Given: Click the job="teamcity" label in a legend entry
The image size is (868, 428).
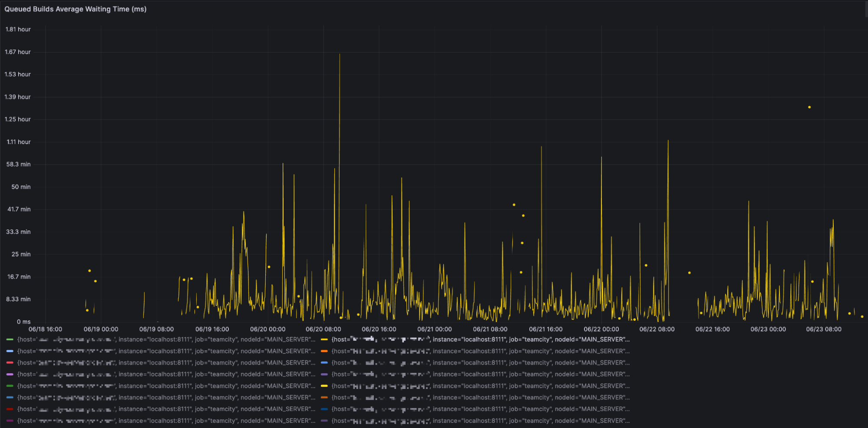Looking at the screenshot, I should click(x=216, y=339).
